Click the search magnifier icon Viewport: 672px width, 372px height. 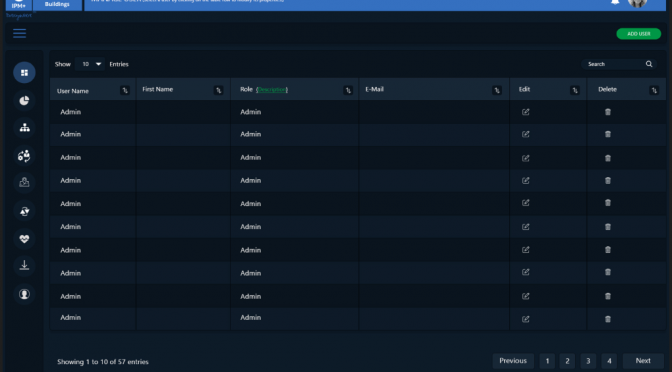click(649, 64)
